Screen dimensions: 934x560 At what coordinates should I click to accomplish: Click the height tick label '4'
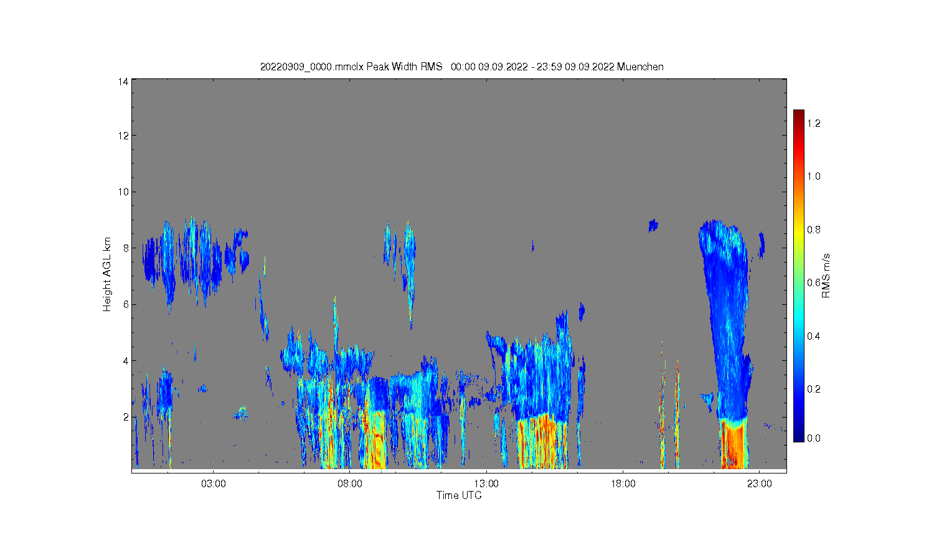[x=126, y=360]
